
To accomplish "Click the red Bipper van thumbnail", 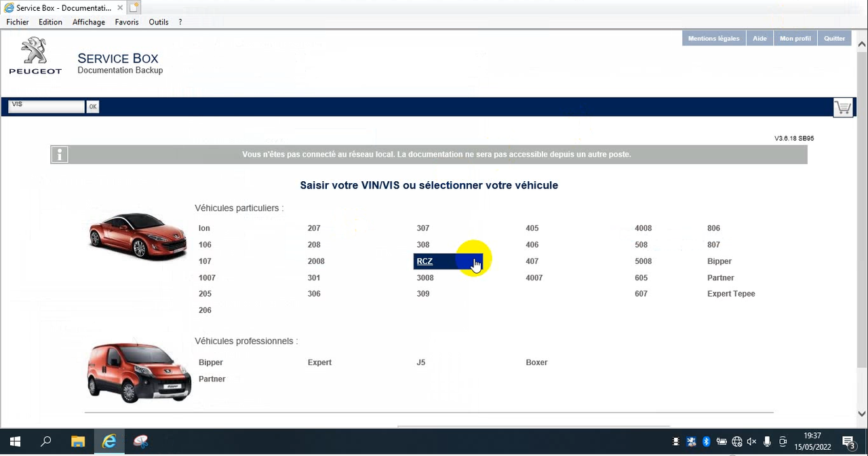I will tap(139, 373).
